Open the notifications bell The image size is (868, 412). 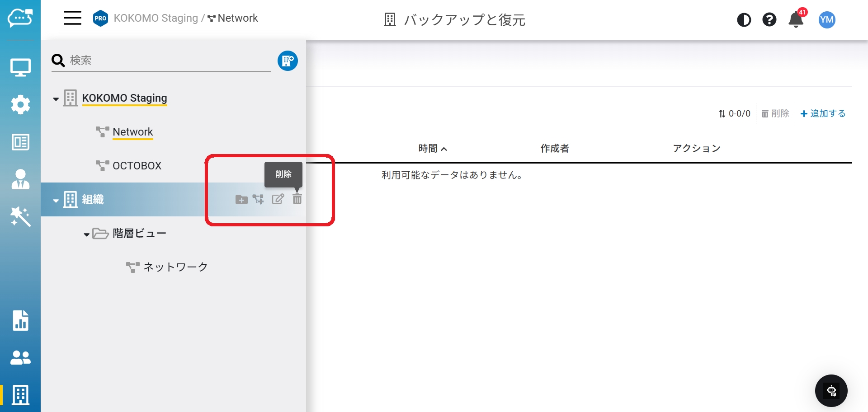(796, 20)
